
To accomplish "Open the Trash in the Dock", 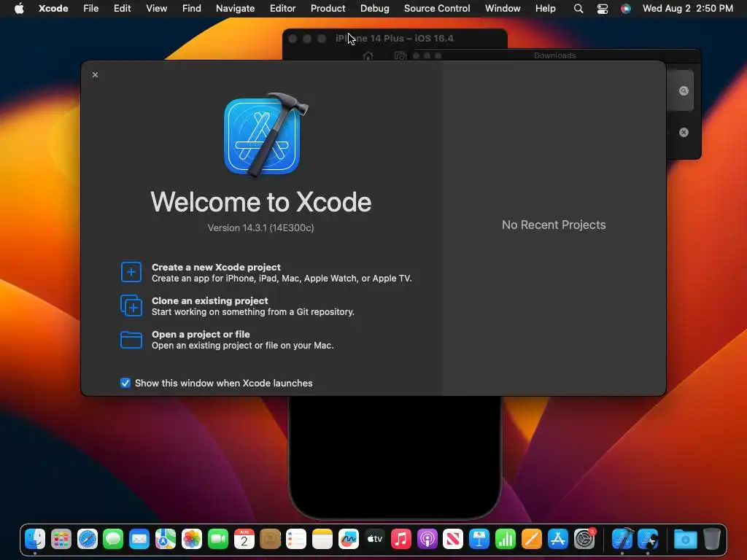I will (712, 539).
